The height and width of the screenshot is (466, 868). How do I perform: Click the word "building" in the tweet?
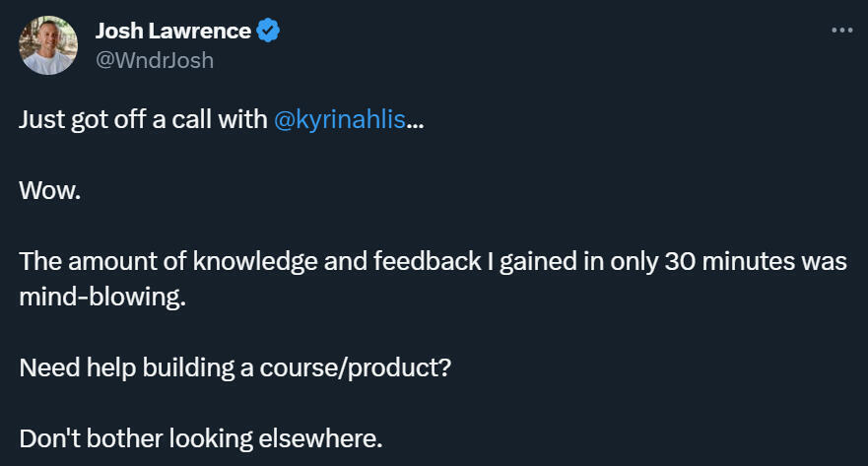[x=187, y=367]
